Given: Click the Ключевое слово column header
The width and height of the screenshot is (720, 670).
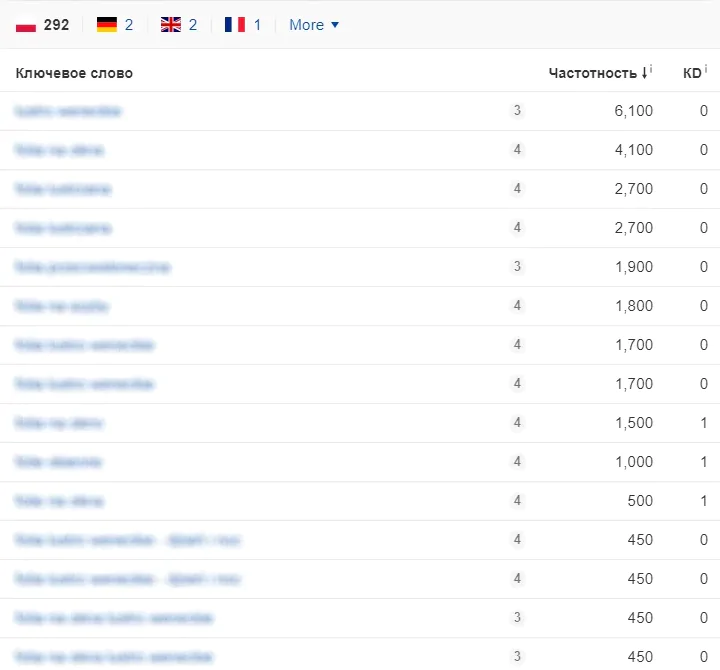Looking at the screenshot, I should pos(74,73).
